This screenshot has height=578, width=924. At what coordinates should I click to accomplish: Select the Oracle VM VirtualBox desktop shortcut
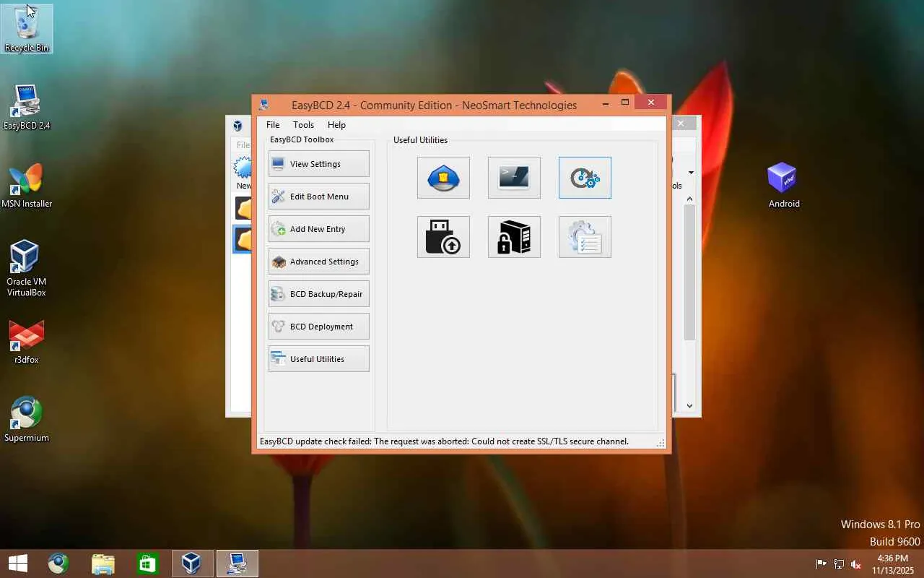pyautogui.click(x=27, y=268)
